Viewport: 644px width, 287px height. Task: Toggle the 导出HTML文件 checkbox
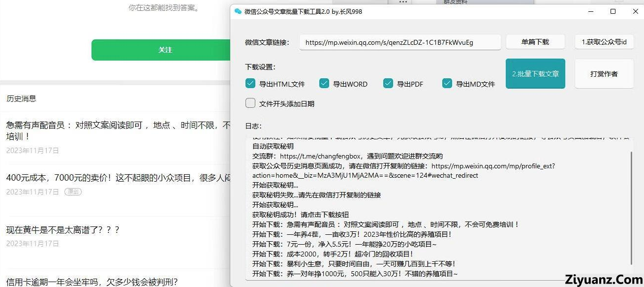pyautogui.click(x=250, y=84)
